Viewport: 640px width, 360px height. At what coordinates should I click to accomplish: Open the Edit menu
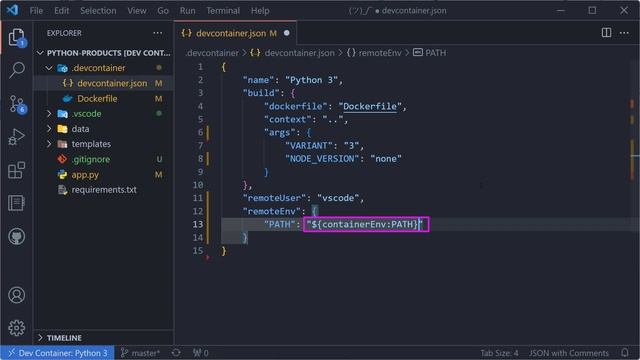pos(62,11)
